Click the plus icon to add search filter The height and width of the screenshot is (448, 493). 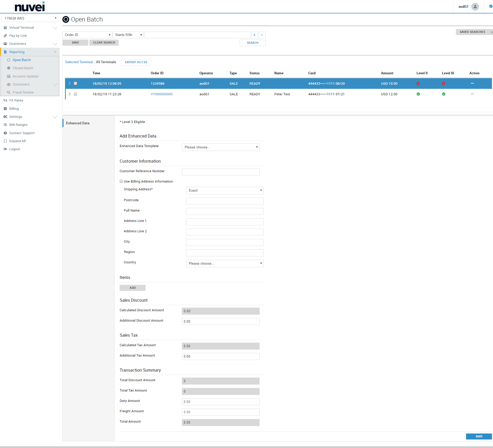click(254, 35)
